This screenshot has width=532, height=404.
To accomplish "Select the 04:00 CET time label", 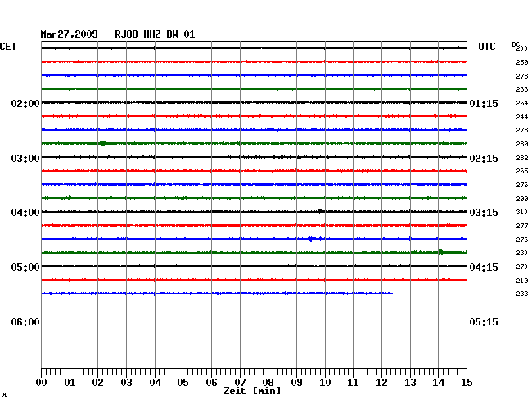I will pos(25,213).
